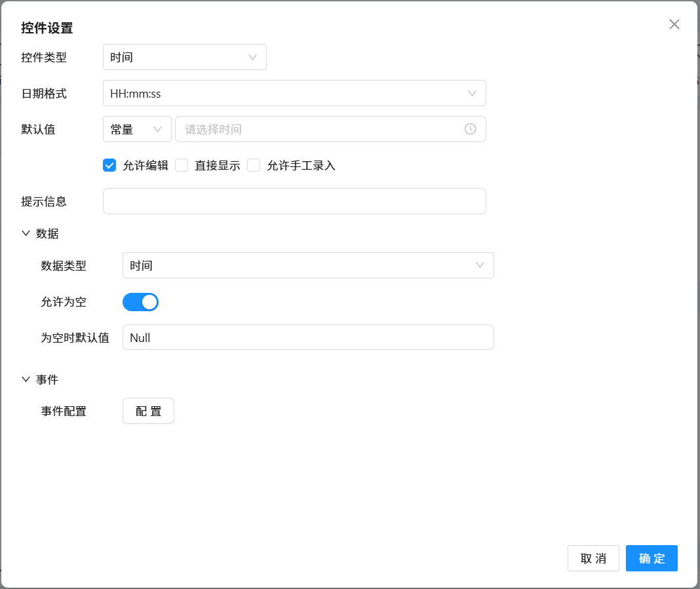Screen dimensions: 700x589
Task: Uncheck the 允许编辑 checkbox
Action: pyautogui.click(x=109, y=165)
